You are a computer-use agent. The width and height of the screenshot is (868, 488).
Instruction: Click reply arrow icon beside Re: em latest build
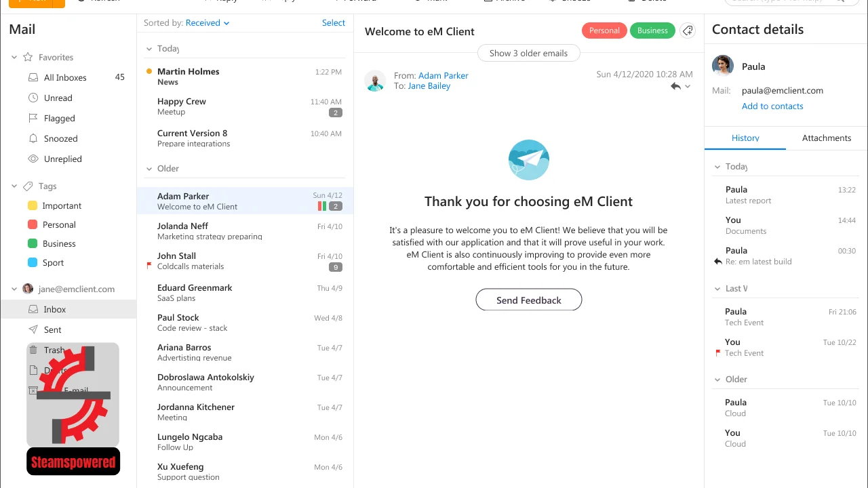[x=718, y=262]
